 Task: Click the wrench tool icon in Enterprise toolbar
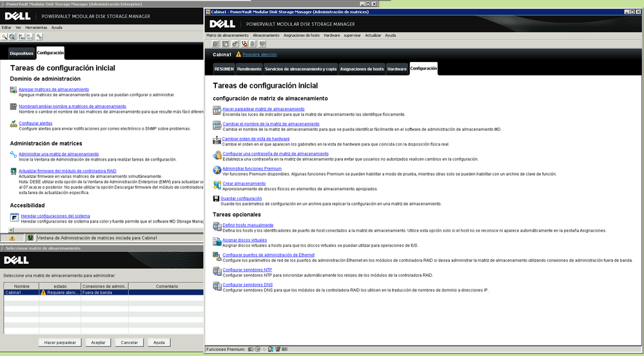tap(39, 37)
